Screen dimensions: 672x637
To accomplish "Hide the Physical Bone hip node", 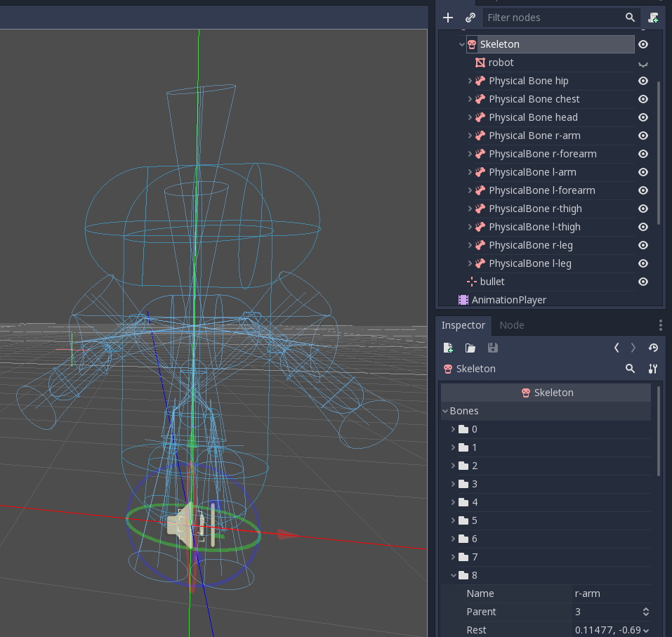I will click(x=643, y=81).
